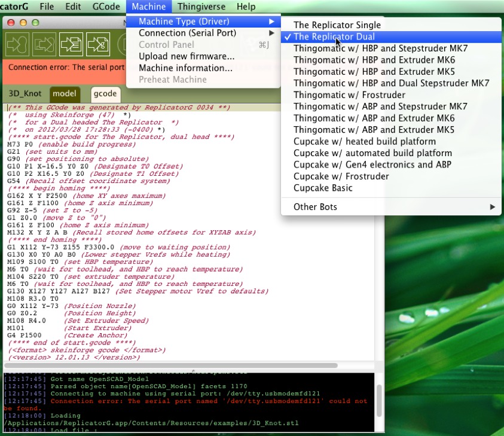Click the 'G54 (Recall offset cooridinate system)' line

coord(88,181)
